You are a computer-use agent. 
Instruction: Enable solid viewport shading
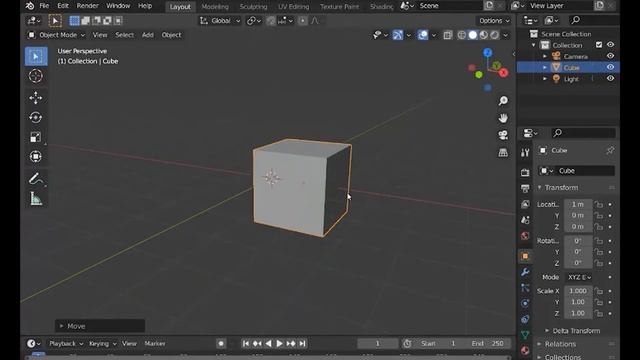(473, 35)
